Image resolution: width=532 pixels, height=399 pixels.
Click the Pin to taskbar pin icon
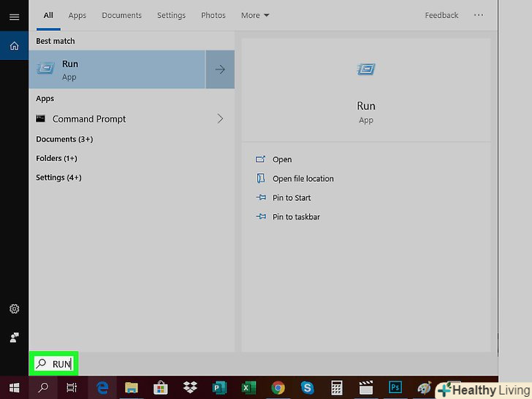pyautogui.click(x=261, y=216)
